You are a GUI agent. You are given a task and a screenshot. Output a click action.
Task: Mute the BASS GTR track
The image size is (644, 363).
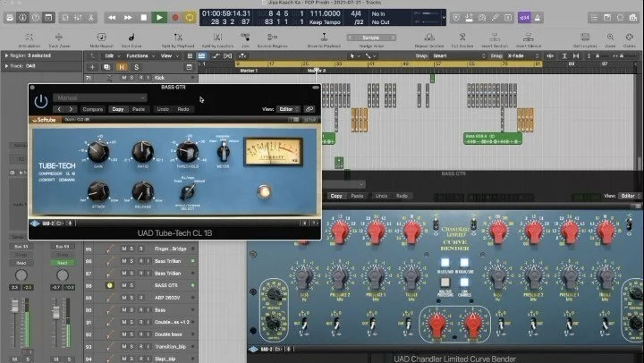coord(124,285)
